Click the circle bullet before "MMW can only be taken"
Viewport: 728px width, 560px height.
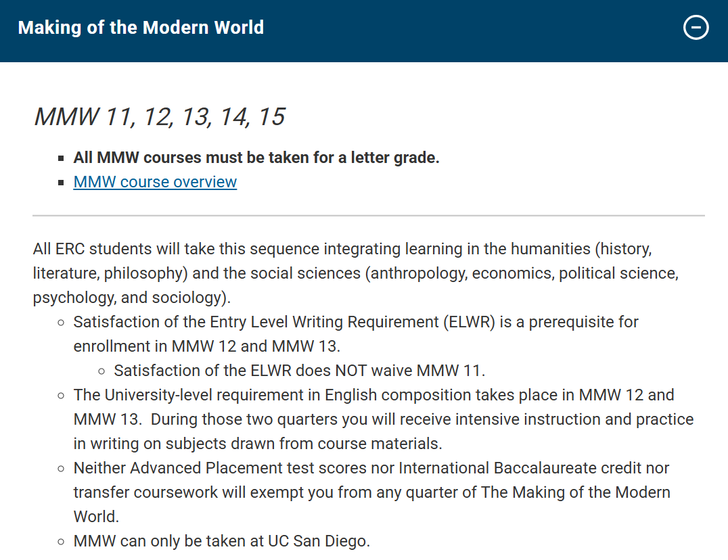(x=61, y=542)
